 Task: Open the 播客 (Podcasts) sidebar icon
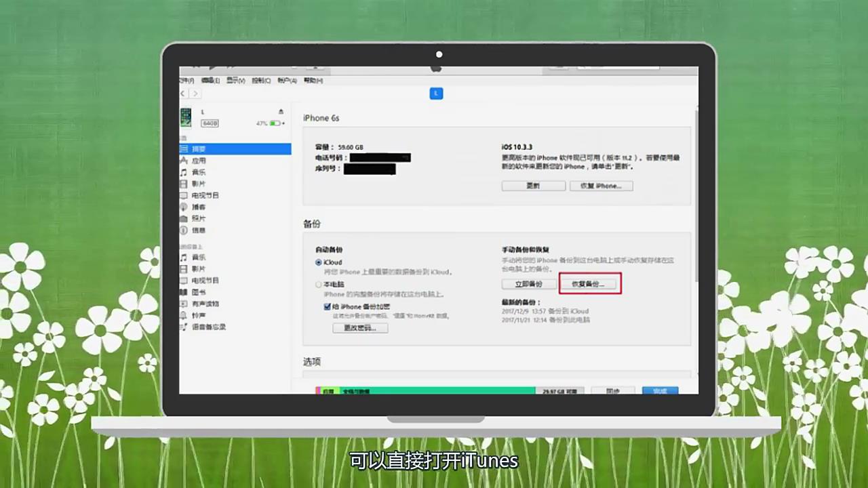click(199, 207)
